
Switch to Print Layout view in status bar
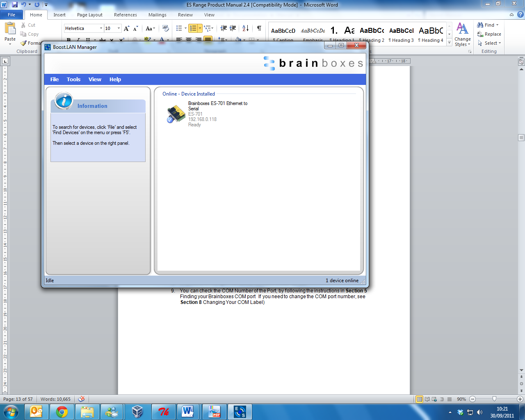point(419,399)
